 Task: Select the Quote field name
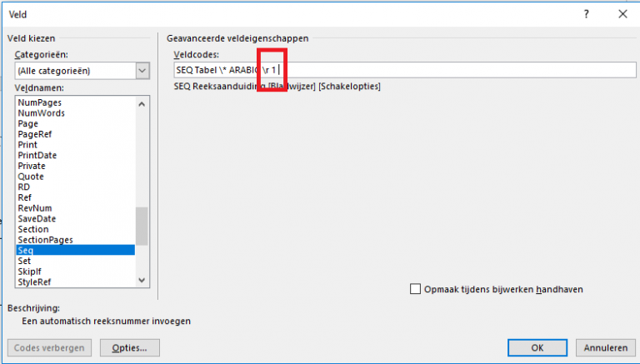click(31, 177)
